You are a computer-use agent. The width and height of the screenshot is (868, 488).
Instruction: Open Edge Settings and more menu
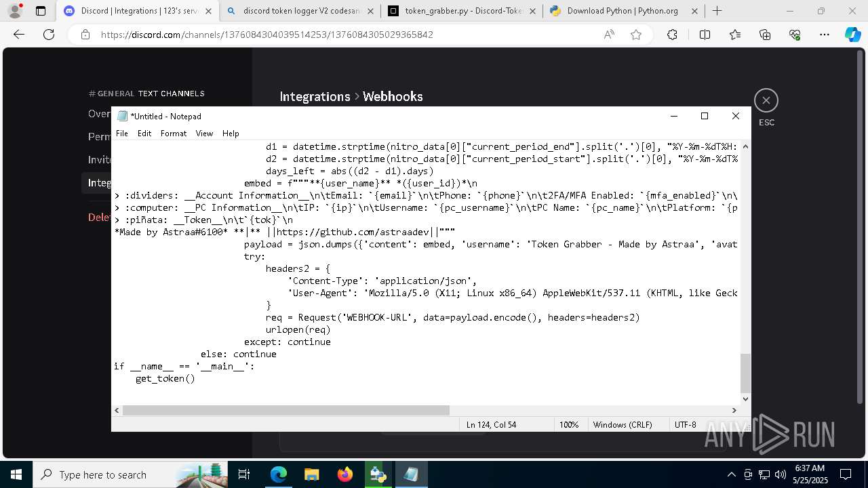(x=825, y=35)
